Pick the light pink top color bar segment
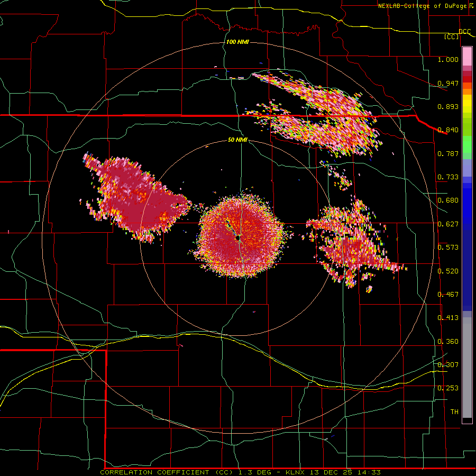476x476 pixels. tap(467, 56)
